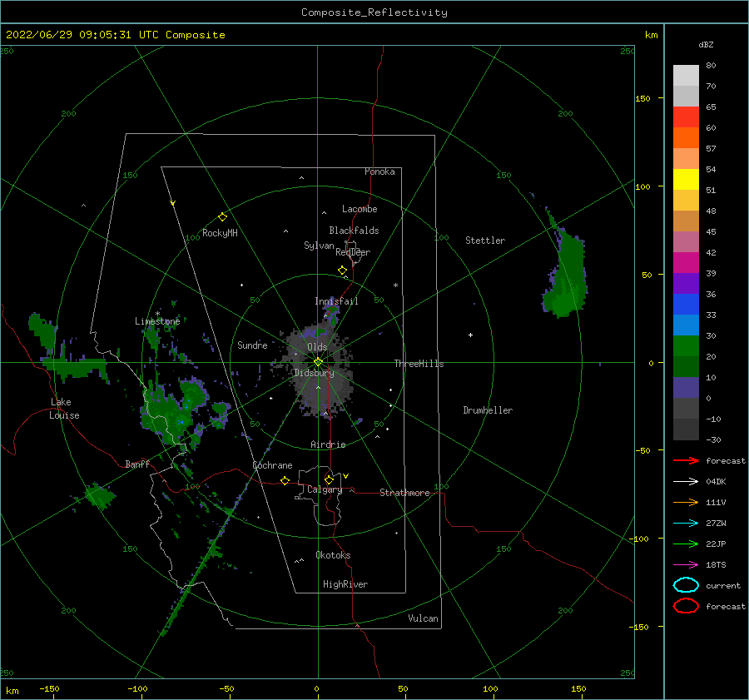Click the RockyMH label
The width and height of the screenshot is (749, 700).
tap(220, 233)
